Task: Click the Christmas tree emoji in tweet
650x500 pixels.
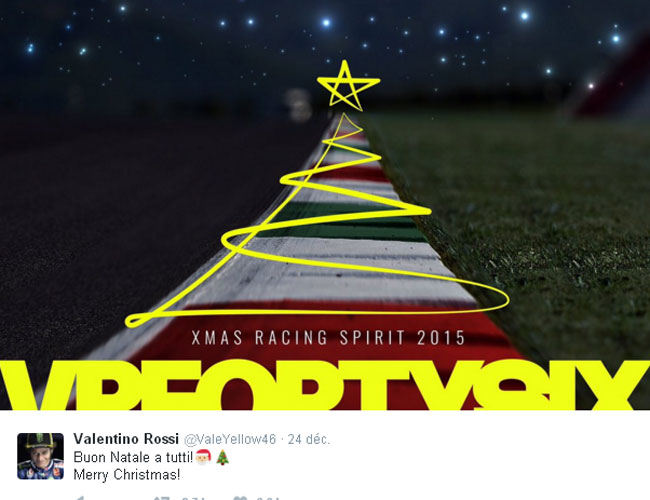Action: pos(223,457)
